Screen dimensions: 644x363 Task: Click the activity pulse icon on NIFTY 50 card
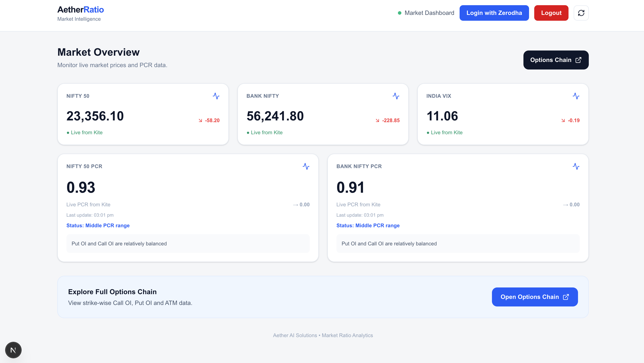216,96
